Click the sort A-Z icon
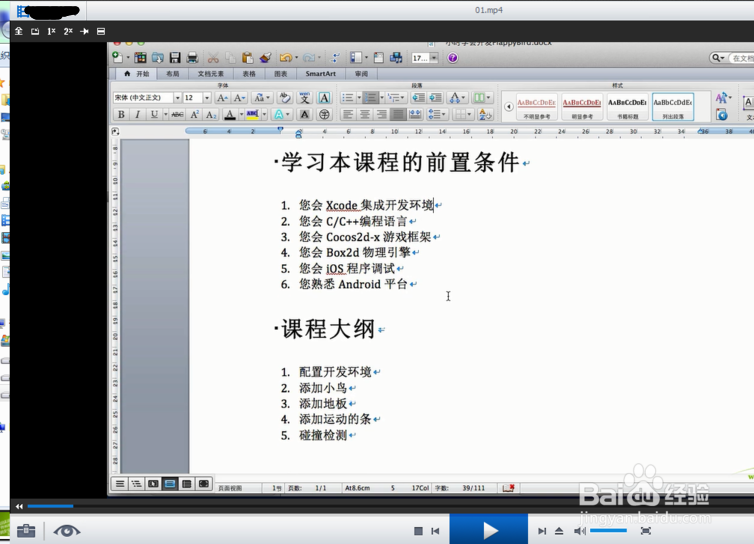The image size is (754, 544). [x=485, y=114]
